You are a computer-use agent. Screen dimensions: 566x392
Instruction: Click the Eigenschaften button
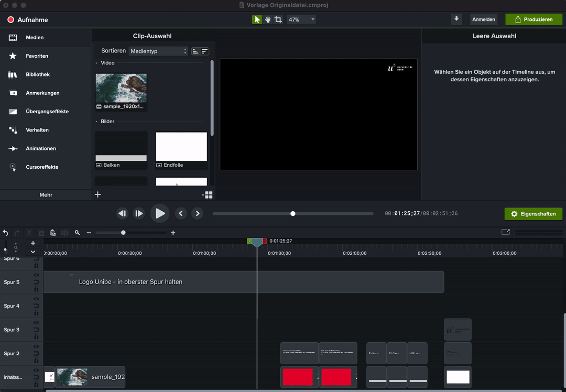(x=533, y=214)
